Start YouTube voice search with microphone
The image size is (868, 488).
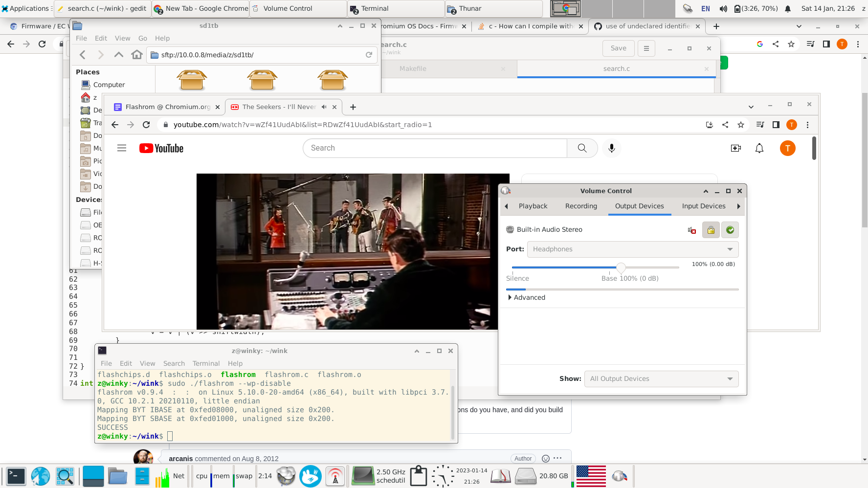(x=611, y=148)
